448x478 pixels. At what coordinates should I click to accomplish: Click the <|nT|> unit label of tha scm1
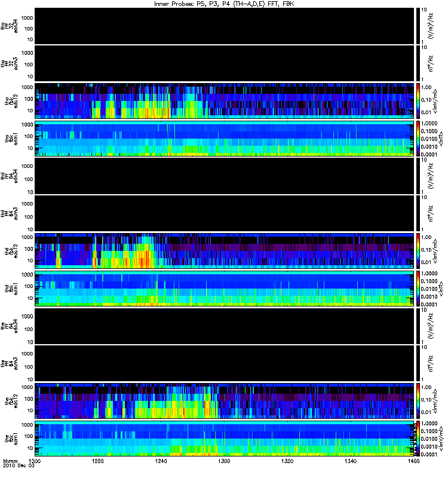click(440, 139)
